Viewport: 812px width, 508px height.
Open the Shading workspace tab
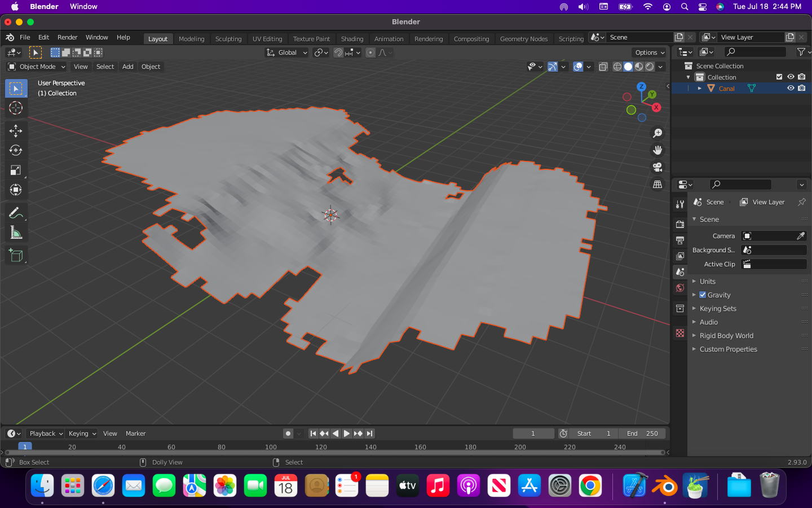[x=352, y=39]
